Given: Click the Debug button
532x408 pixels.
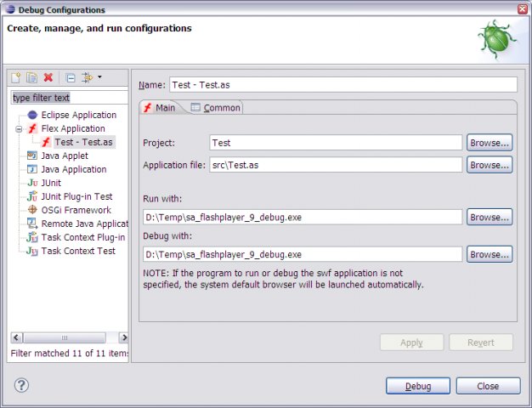Looking at the screenshot, I should pyautogui.click(x=418, y=386).
